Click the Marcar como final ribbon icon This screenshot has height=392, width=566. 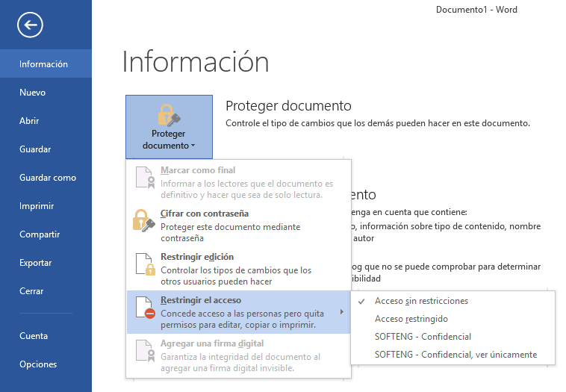[144, 177]
